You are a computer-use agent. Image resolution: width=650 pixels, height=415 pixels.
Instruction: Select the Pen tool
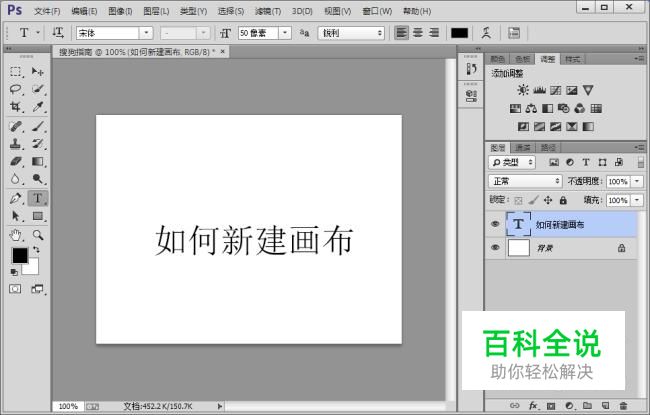(16, 198)
